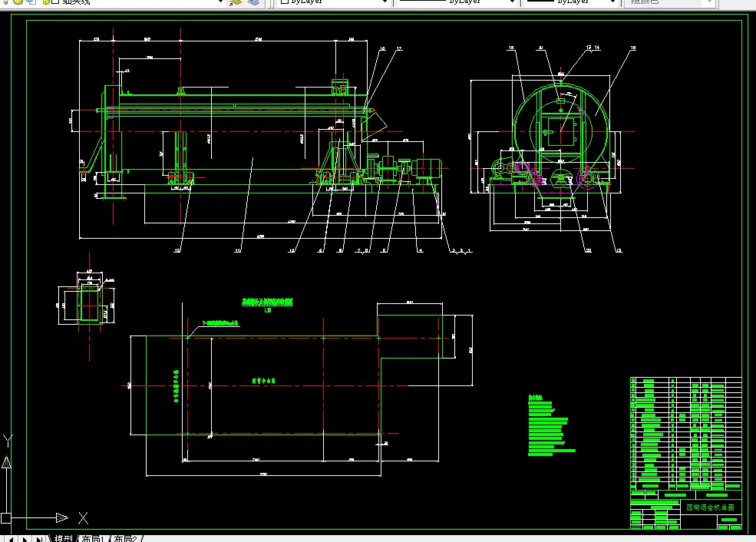The width and height of the screenshot is (756, 542).
Task: Click the previous-tab scroll arrow
Action: (11, 539)
